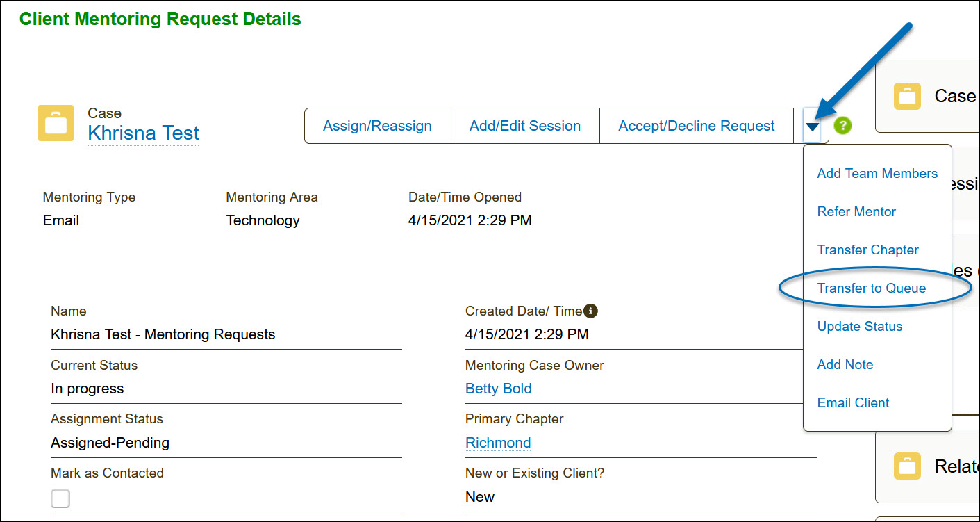Click the info icon beside Created Date/Time
Viewport: 980px width, 522px height.
591,311
